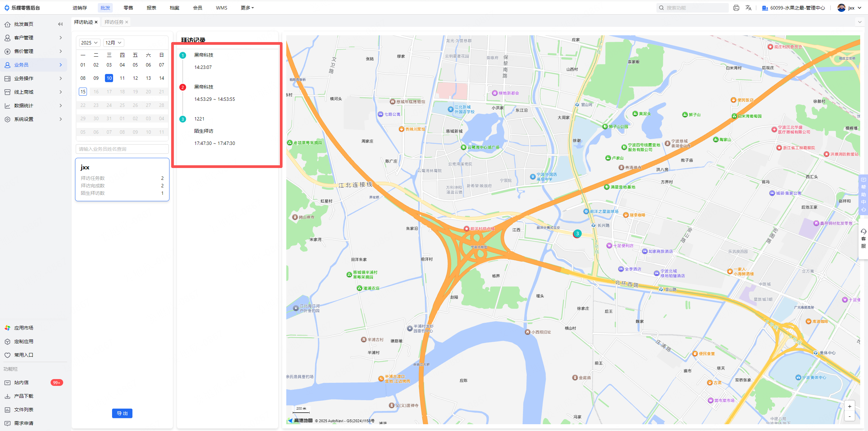The height and width of the screenshot is (431, 868).
Task: Click the printer icon in top bar
Action: pos(736,8)
